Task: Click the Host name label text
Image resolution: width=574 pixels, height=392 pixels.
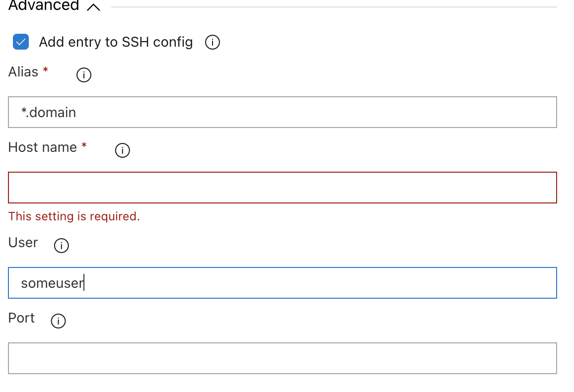Action: coord(43,147)
